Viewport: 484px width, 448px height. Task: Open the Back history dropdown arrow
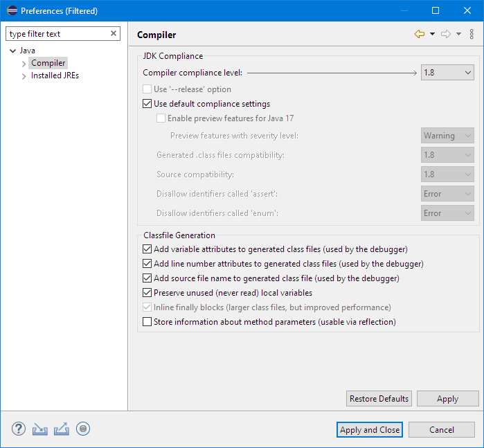(x=432, y=34)
